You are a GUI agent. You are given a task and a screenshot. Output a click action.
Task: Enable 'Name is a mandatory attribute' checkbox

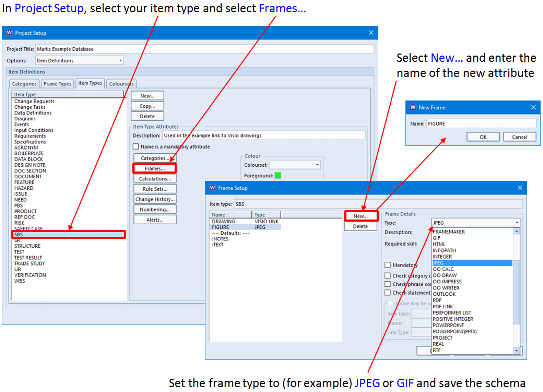[136, 146]
